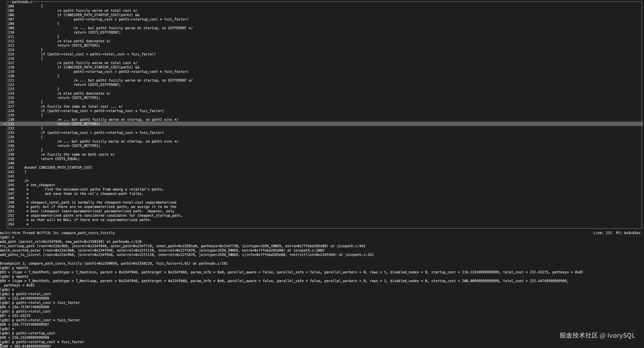Click the Breakpoint 3 message line
644x348 pixels.
(x=114, y=264)
